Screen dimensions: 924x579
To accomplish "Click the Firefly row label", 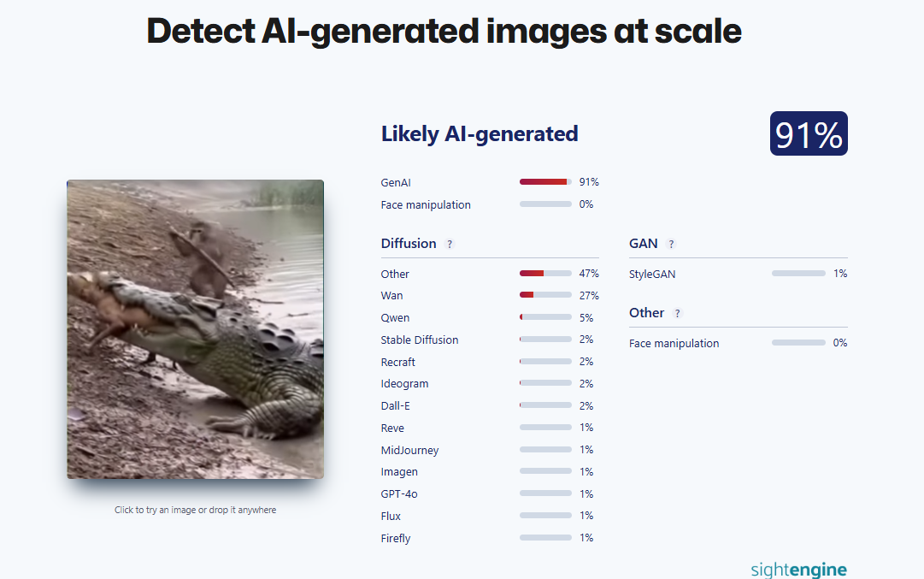I will pyautogui.click(x=396, y=538).
